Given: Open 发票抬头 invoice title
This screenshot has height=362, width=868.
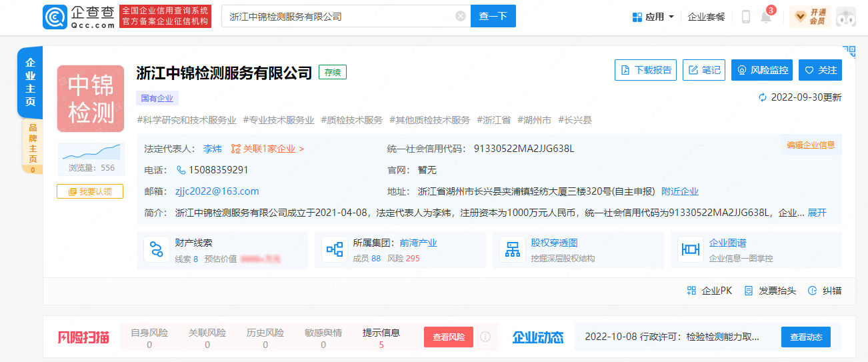Looking at the screenshot, I should coord(770,291).
